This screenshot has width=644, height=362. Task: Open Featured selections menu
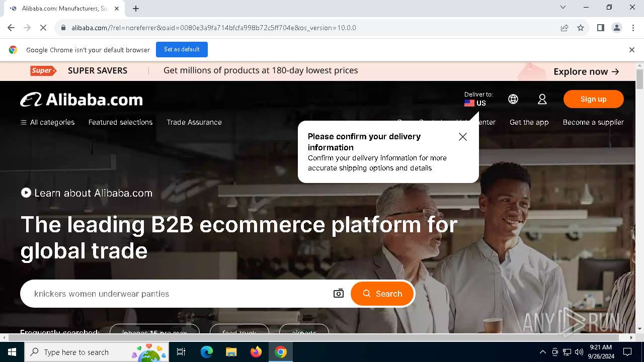[120, 122]
